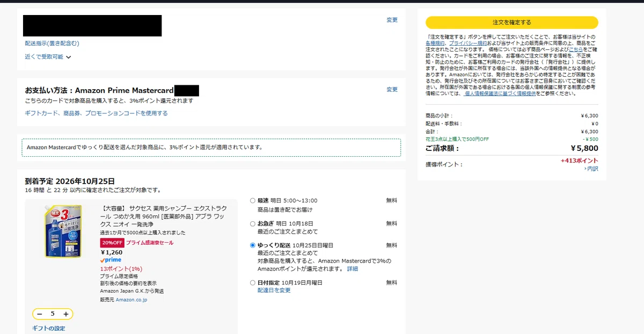Change the payment method via 変更
Viewport: 644px width, 334px height.
[392, 90]
